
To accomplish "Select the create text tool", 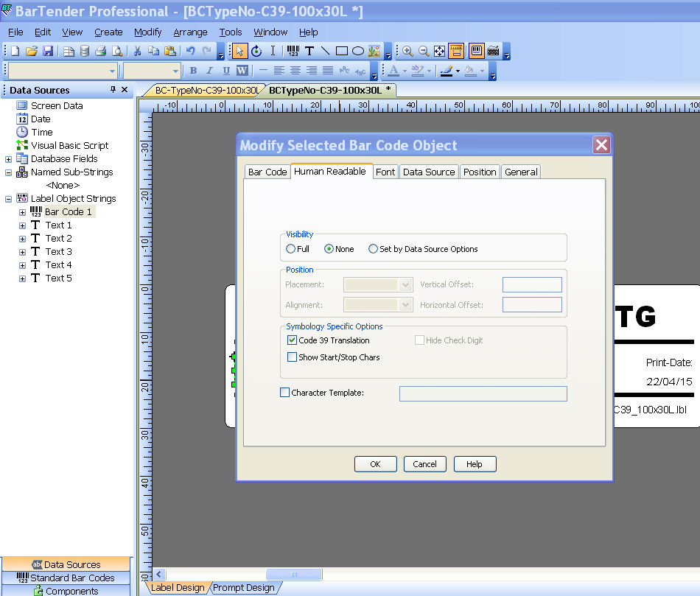I will pos(309,51).
